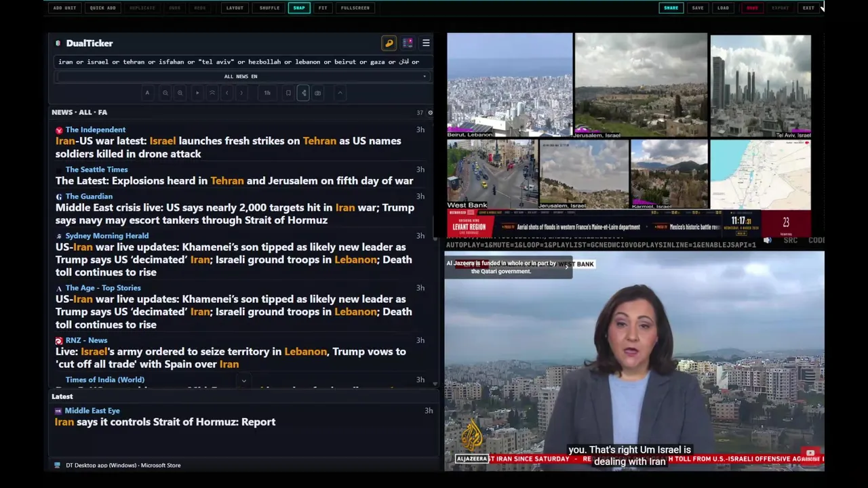
Task: Click the top Jerusalem, Israel webcam thumbnail
Action: [x=641, y=85]
